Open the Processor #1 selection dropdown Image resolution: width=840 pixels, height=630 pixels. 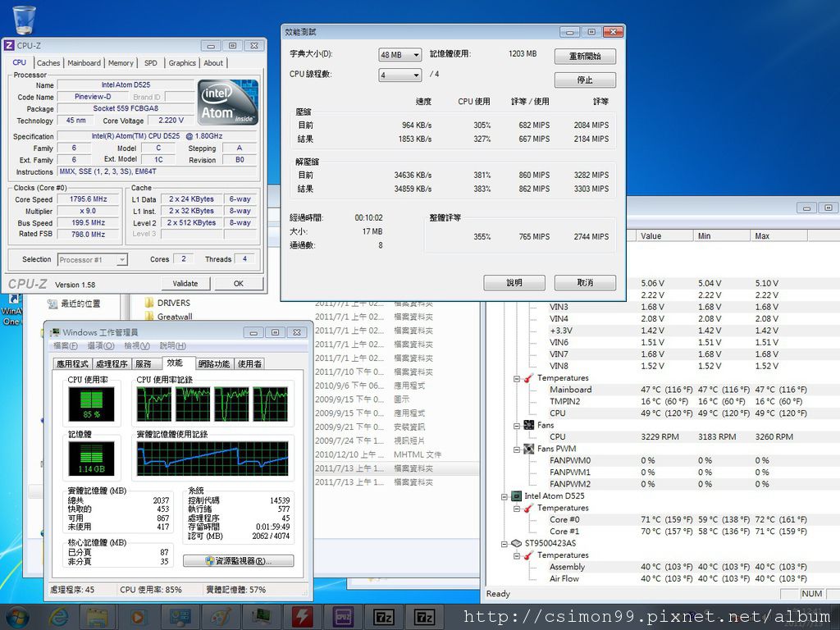tap(92, 260)
